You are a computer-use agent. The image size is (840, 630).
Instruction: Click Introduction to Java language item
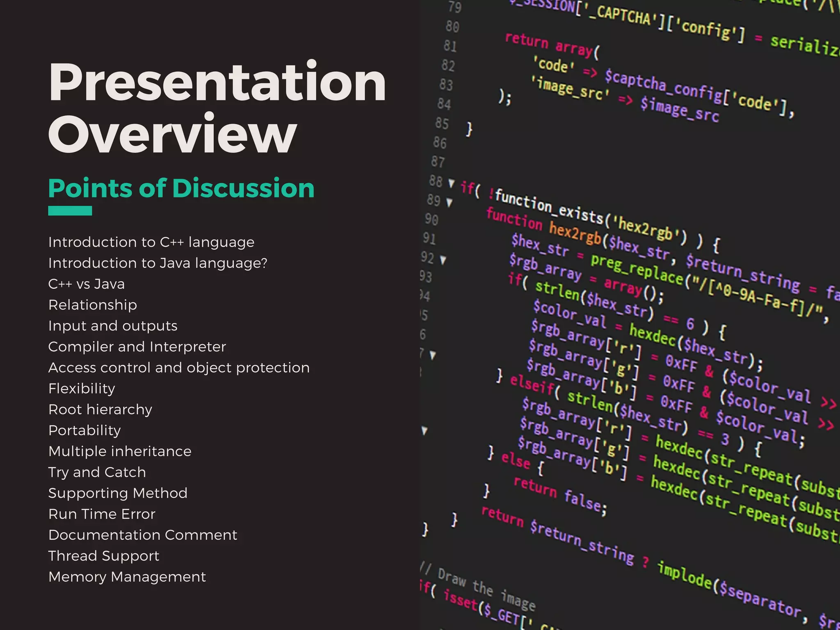tap(157, 263)
